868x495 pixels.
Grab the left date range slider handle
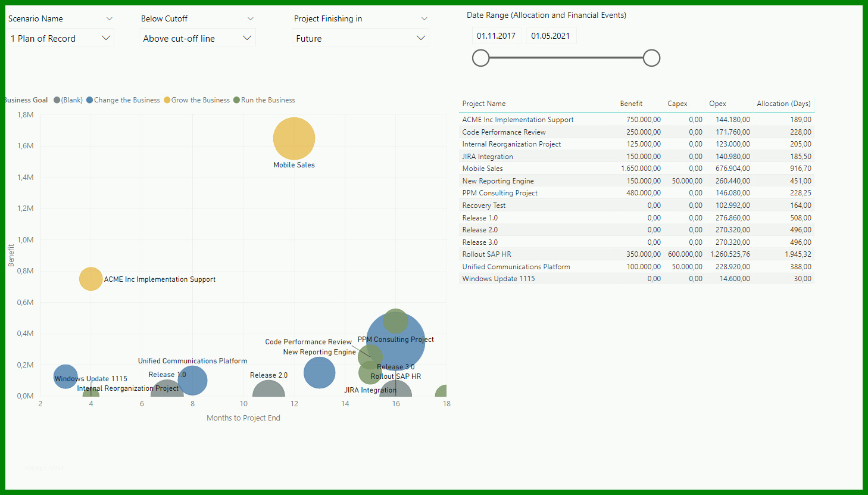click(x=480, y=58)
